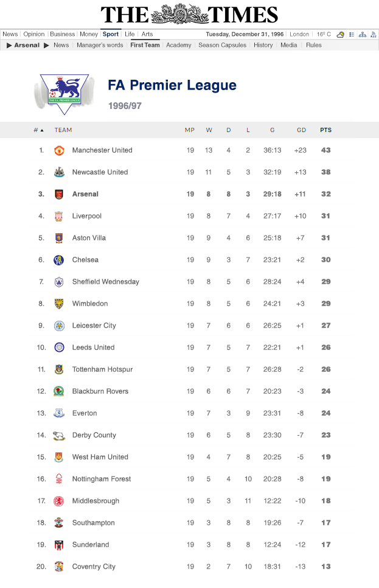
Task: Click the Liverpool club crest
Action: 59,216
